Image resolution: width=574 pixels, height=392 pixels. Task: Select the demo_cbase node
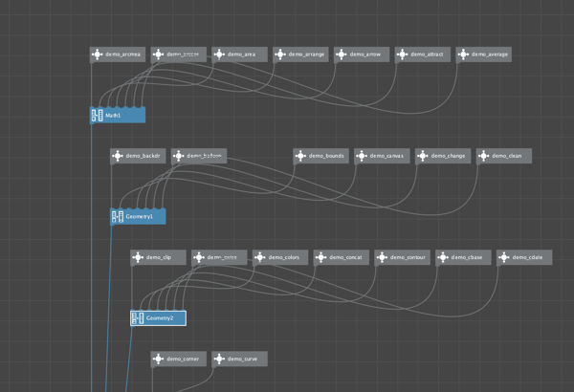click(x=463, y=258)
